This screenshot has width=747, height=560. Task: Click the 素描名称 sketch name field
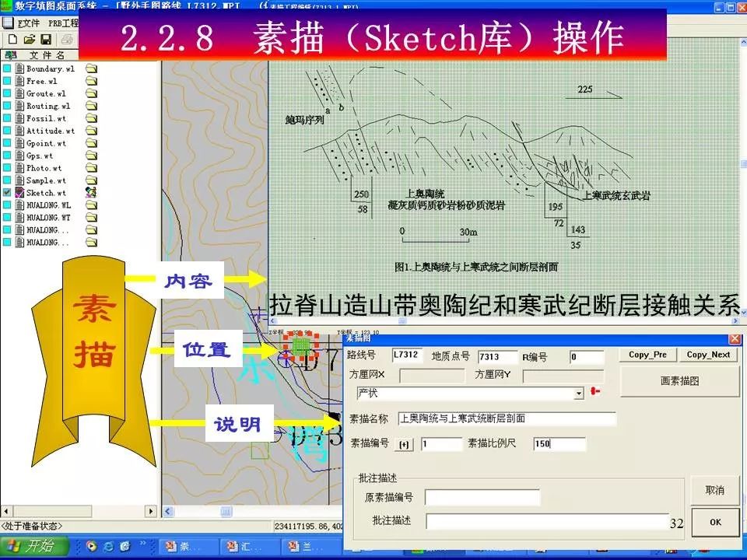[x=507, y=418]
